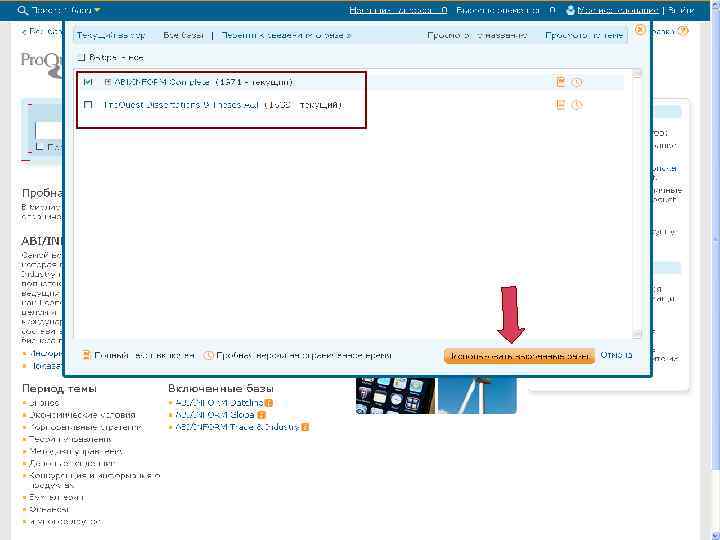
Task: Switch to the 'Текущий выбор' tab
Action: tap(111, 35)
